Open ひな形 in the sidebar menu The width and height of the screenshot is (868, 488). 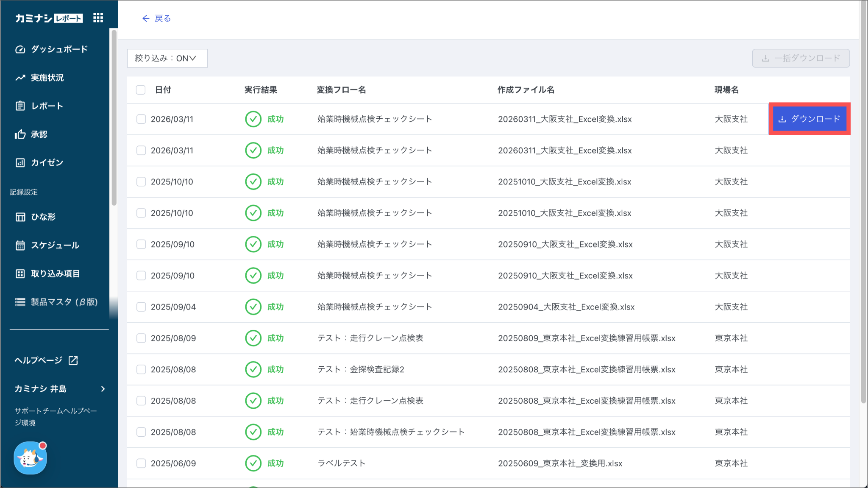(43, 217)
